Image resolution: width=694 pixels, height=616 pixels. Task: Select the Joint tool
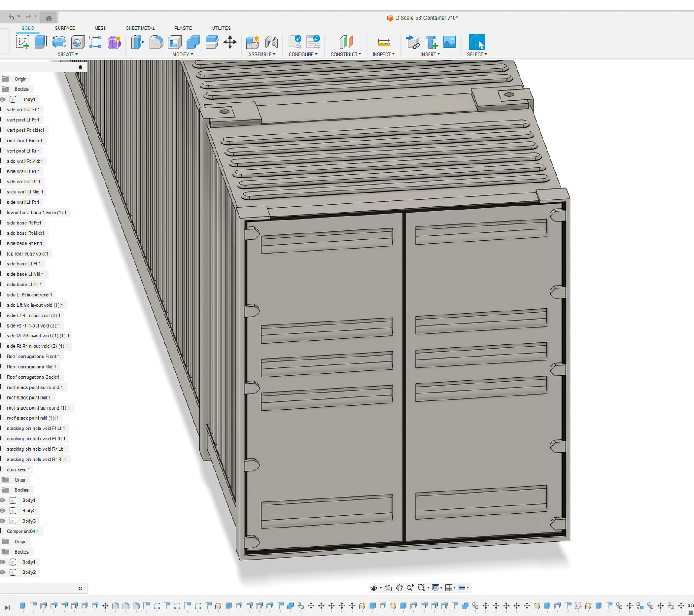pyautogui.click(x=271, y=42)
